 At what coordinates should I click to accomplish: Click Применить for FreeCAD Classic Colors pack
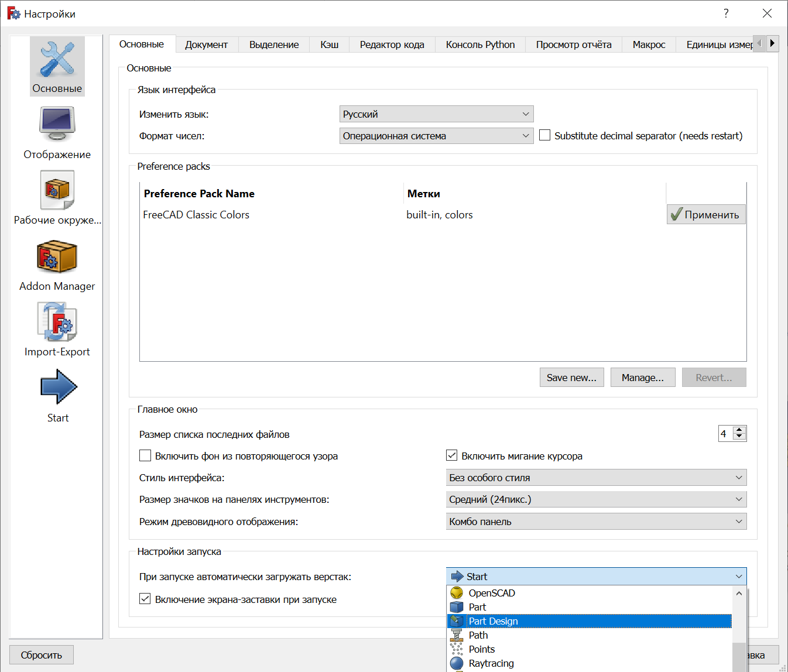point(706,214)
